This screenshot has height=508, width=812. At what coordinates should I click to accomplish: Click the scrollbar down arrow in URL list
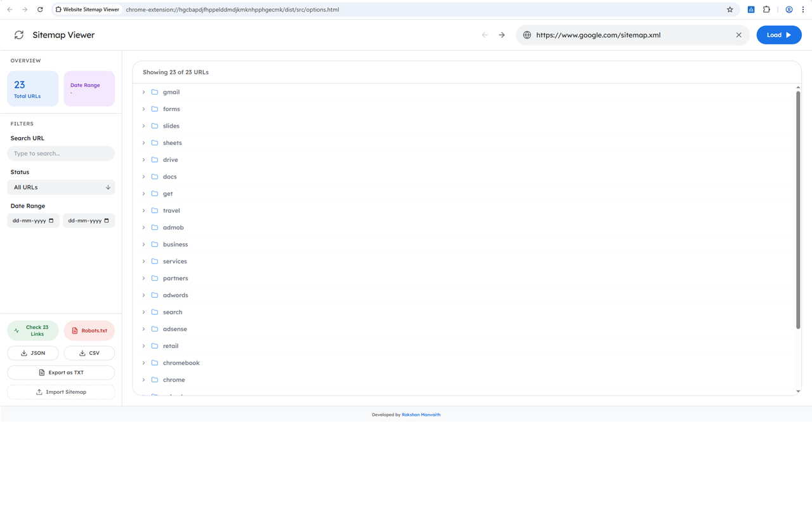[798, 392]
